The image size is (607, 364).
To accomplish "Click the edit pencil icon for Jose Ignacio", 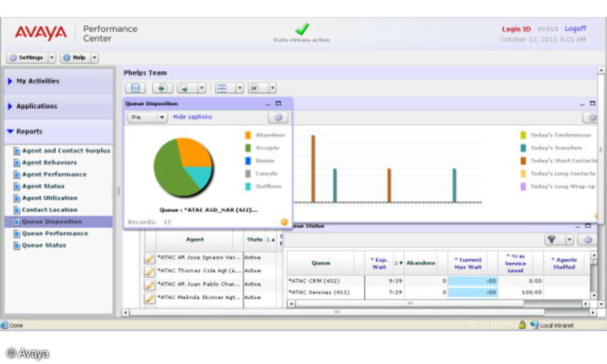I will tap(150, 258).
